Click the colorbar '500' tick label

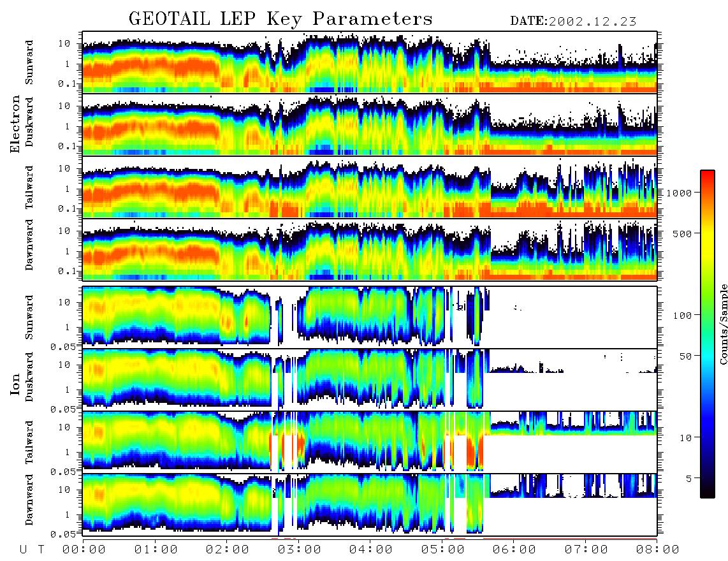click(x=682, y=233)
